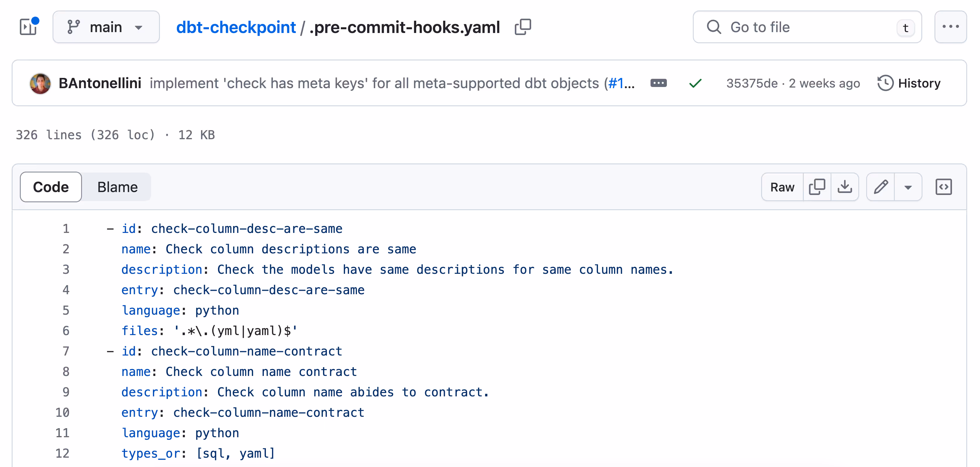Focus the Go to file search field
The height and width of the screenshot is (467, 980).
[807, 27]
